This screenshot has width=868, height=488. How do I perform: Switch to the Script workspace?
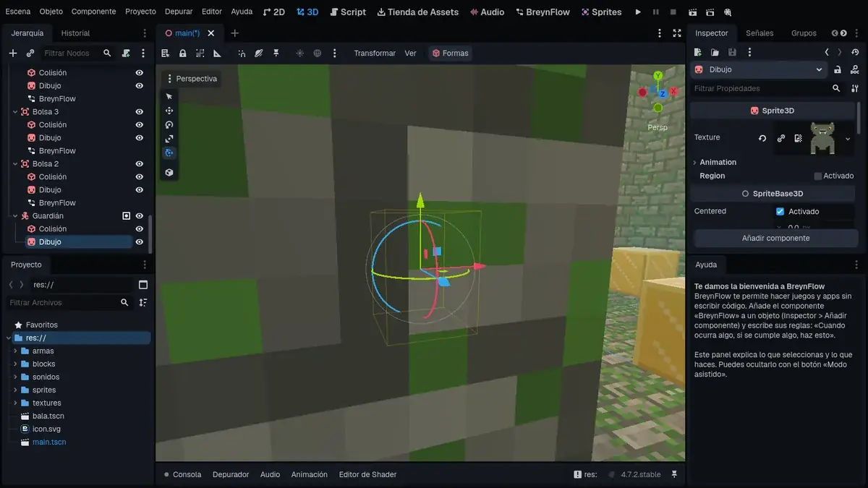pyautogui.click(x=348, y=12)
